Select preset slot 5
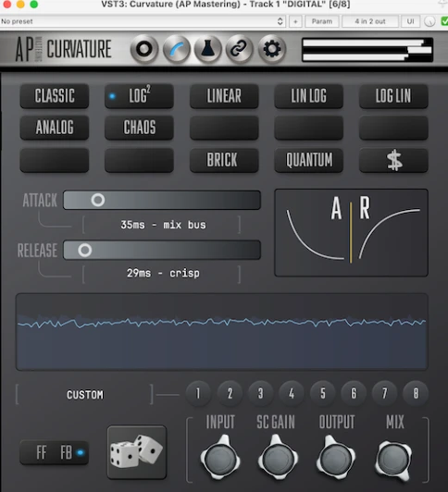The height and width of the screenshot is (492, 448). tap(323, 393)
